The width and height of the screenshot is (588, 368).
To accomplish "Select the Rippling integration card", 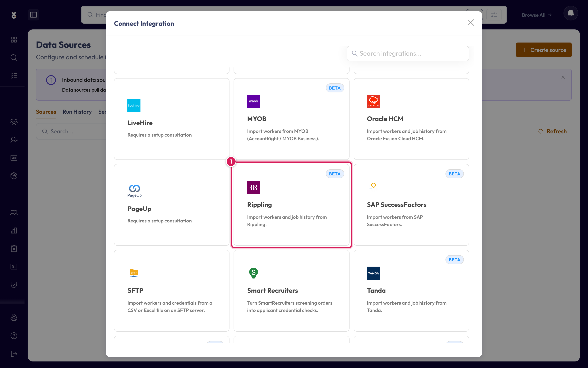I will point(291,205).
